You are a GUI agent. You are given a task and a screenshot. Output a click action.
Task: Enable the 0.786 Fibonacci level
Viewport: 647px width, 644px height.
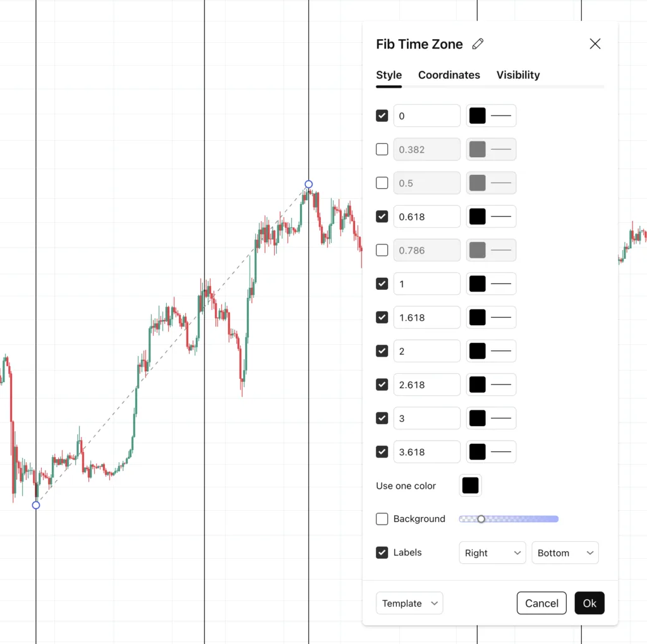382,250
